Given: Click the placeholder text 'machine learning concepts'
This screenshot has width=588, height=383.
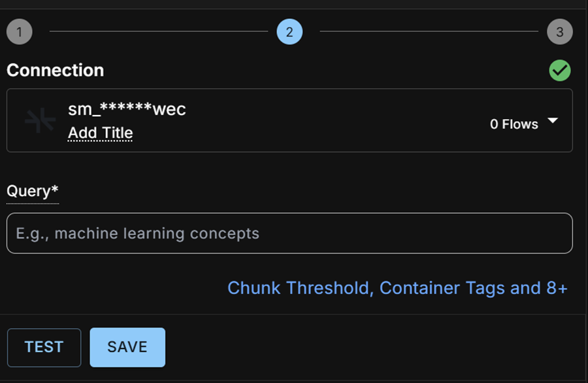Looking at the screenshot, I should click(x=157, y=233).
